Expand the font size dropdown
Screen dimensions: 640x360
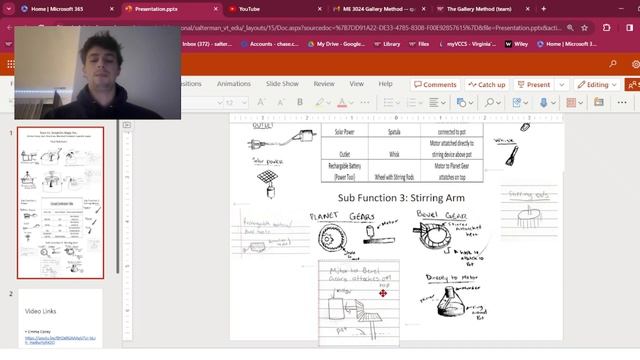tap(244, 102)
